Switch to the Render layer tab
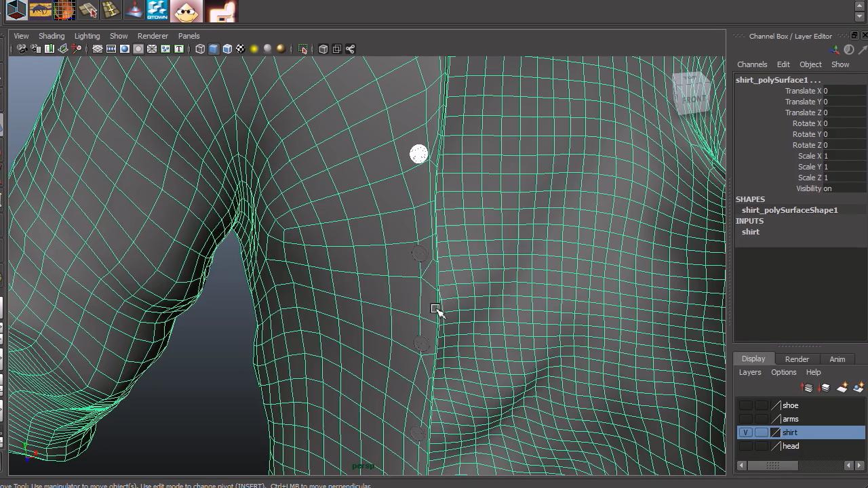The width and height of the screenshot is (868, 488). [797, 359]
